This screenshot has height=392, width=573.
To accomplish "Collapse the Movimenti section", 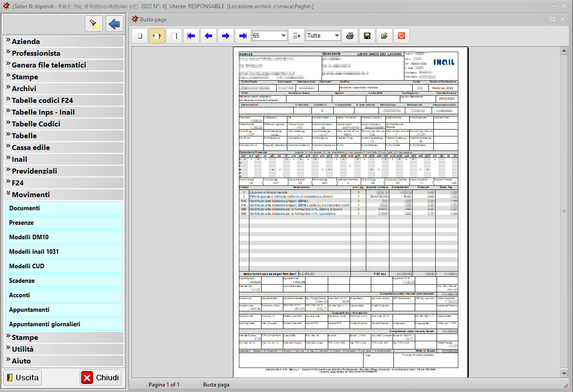I will tap(64, 194).
